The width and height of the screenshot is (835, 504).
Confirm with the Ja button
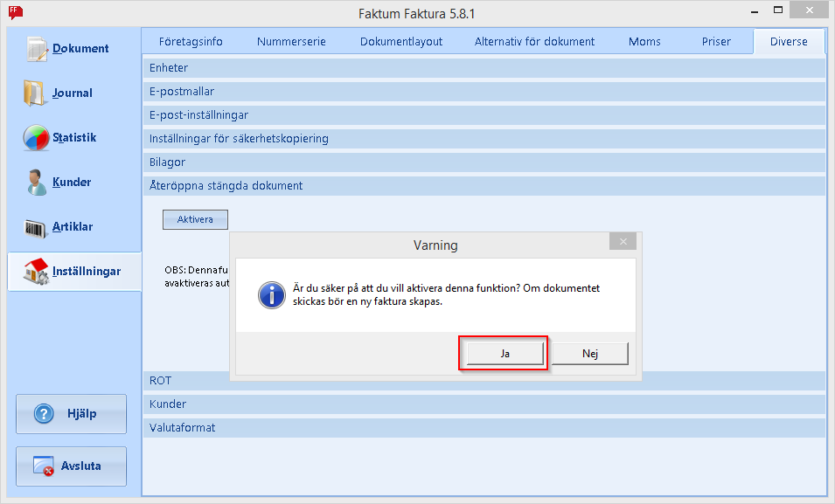(x=504, y=354)
